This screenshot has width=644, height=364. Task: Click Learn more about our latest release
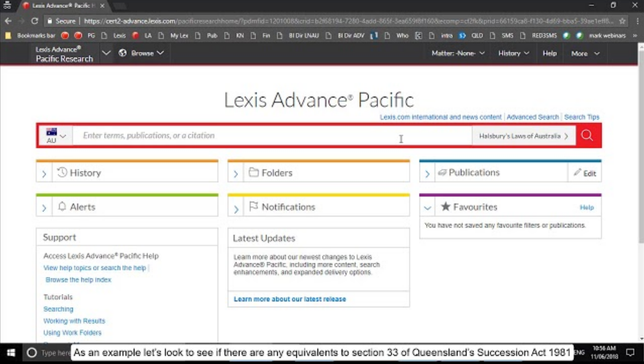290,299
